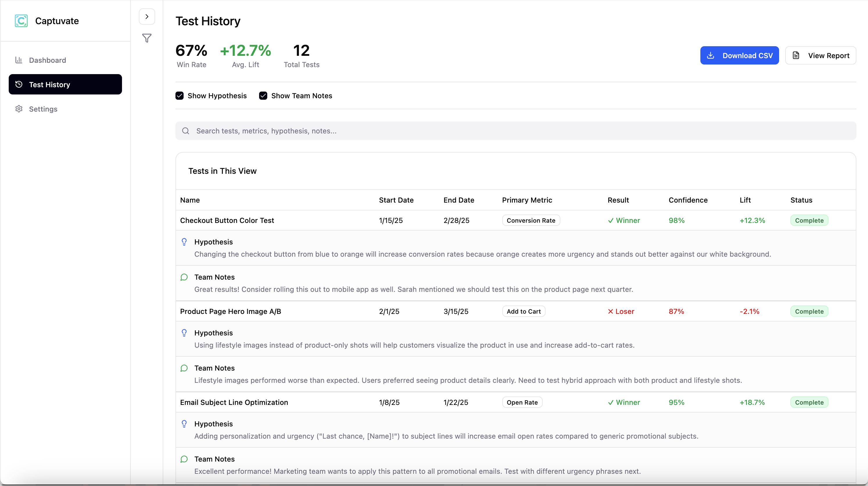Click the Test History clock icon
This screenshot has width=868, height=486.
(x=19, y=84)
